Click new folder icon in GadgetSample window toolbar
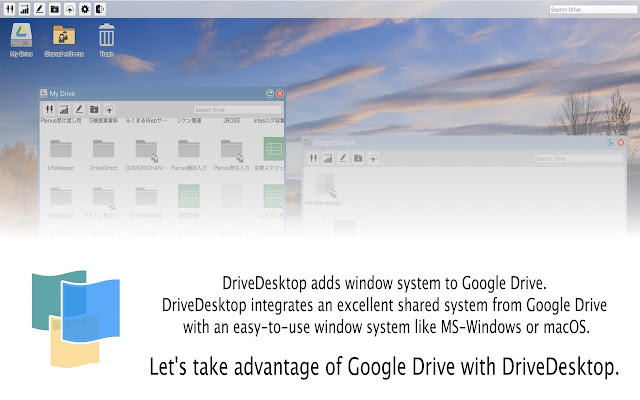Image resolution: width=640 pixels, height=400 pixels. pyautogui.click(x=358, y=158)
